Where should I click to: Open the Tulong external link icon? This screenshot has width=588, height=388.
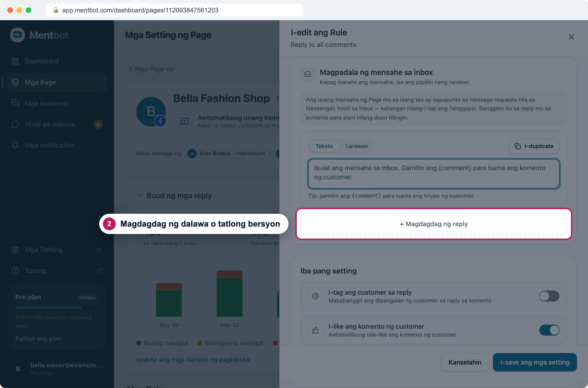[x=99, y=271]
